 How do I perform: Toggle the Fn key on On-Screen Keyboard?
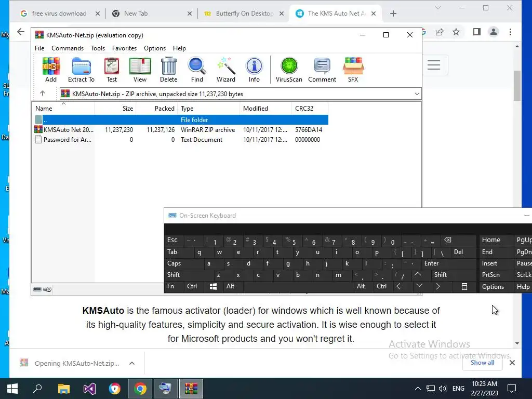174,286
